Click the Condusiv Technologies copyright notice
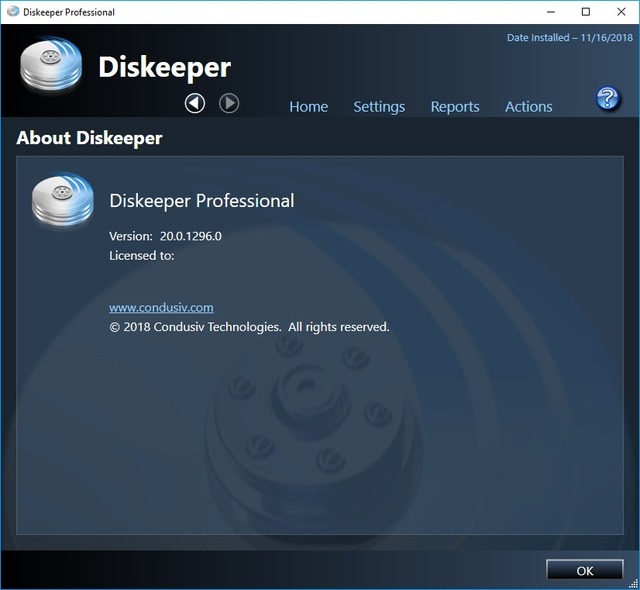This screenshot has height=590, width=640. [249, 327]
